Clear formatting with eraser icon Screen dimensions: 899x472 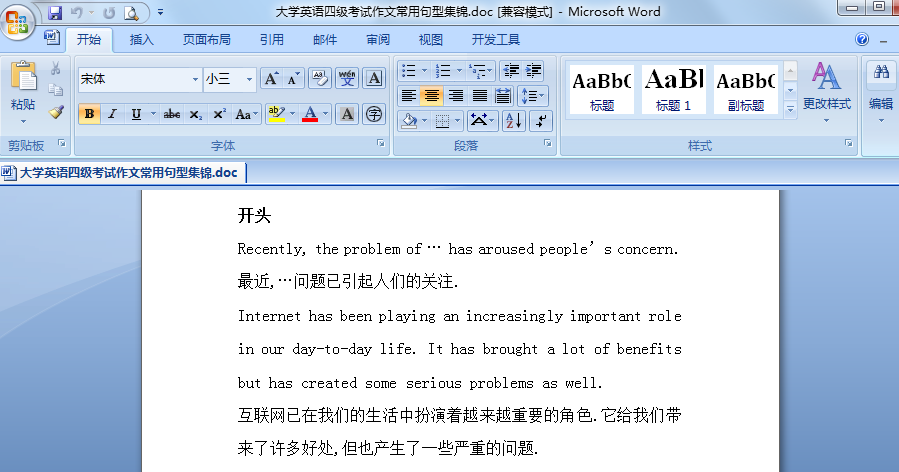(320, 79)
